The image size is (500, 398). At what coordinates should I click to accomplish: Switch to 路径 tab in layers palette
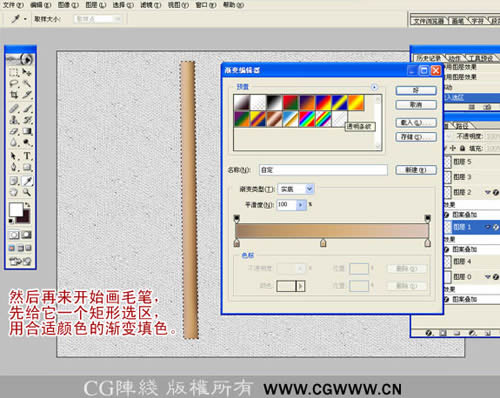[x=462, y=126]
